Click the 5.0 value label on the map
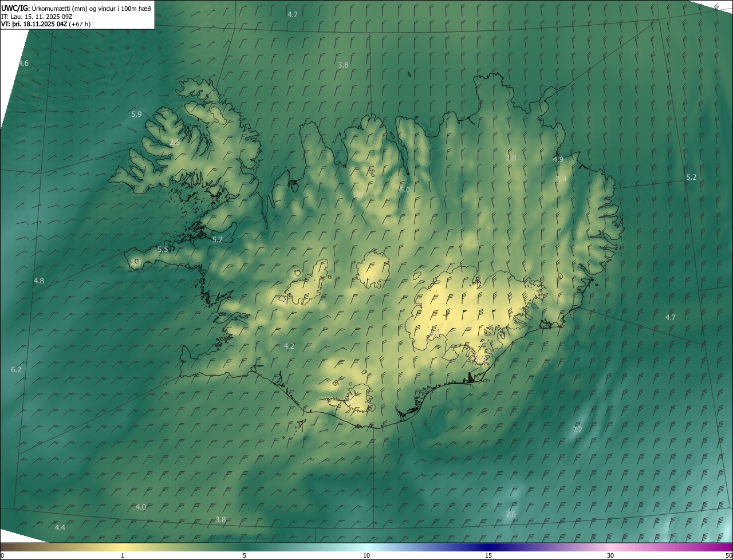The height and width of the screenshot is (560, 733). [x=405, y=190]
